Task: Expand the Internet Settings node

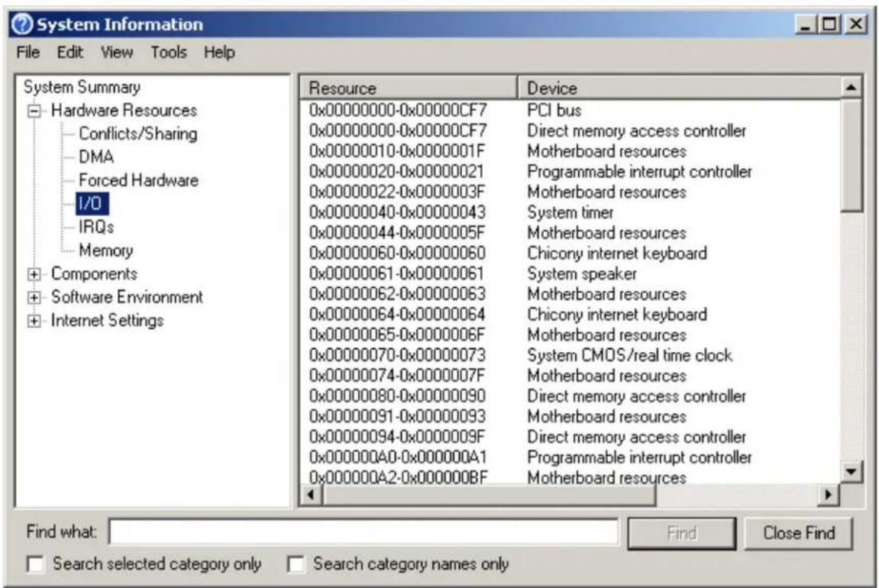Action: [34, 321]
